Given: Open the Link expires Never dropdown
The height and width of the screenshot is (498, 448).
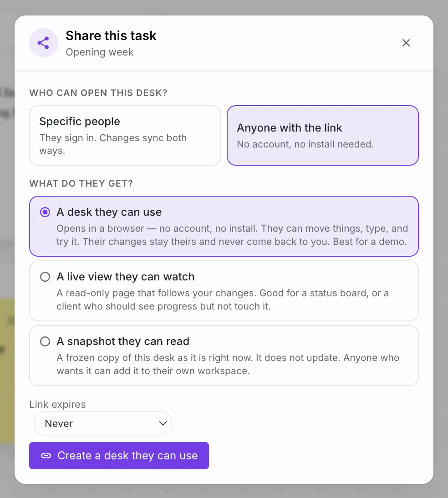Looking at the screenshot, I should pyautogui.click(x=102, y=423).
